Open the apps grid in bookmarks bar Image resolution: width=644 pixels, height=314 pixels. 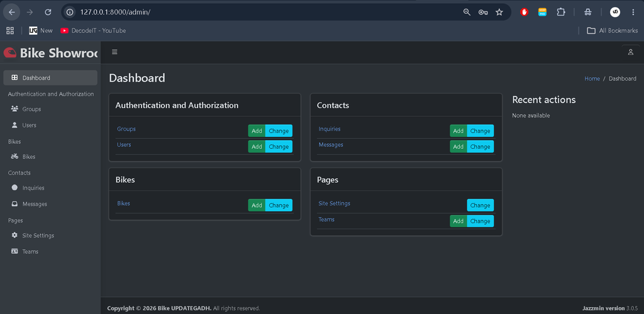(x=10, y=30)
